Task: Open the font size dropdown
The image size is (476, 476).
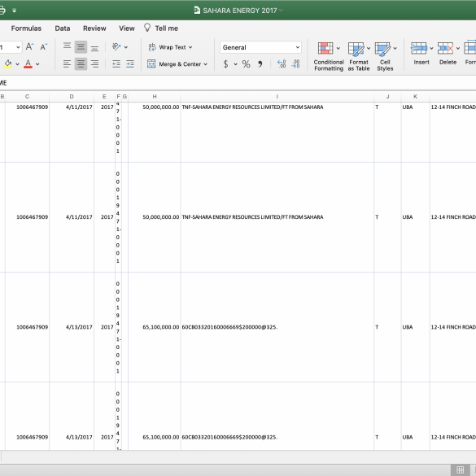Action: (18, 47)
